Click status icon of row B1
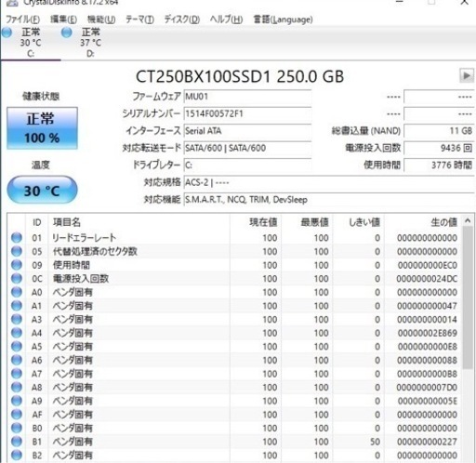This screenshot has width=476, height=463. 17,442
